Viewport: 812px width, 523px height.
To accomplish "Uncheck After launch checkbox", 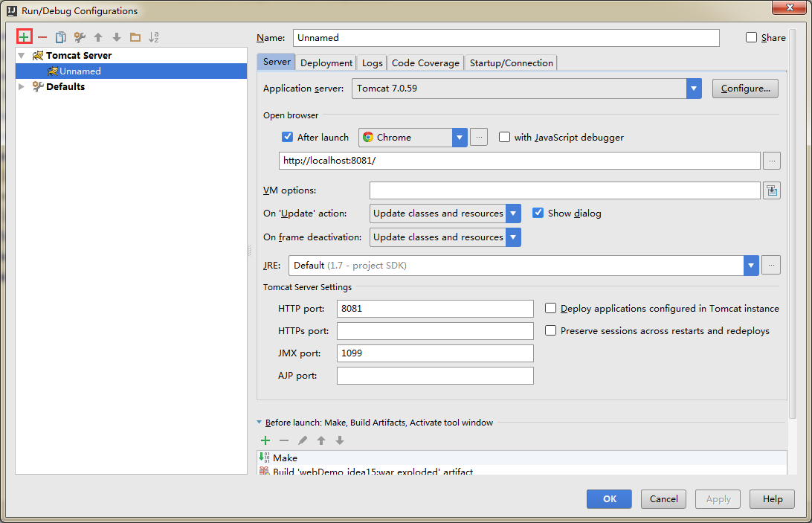I will (x=288, y=137).
